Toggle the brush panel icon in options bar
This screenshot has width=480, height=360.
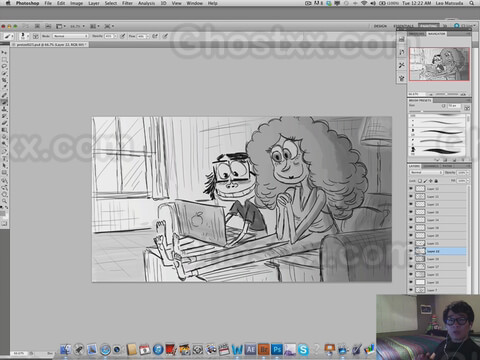click(x=36, y=36)
